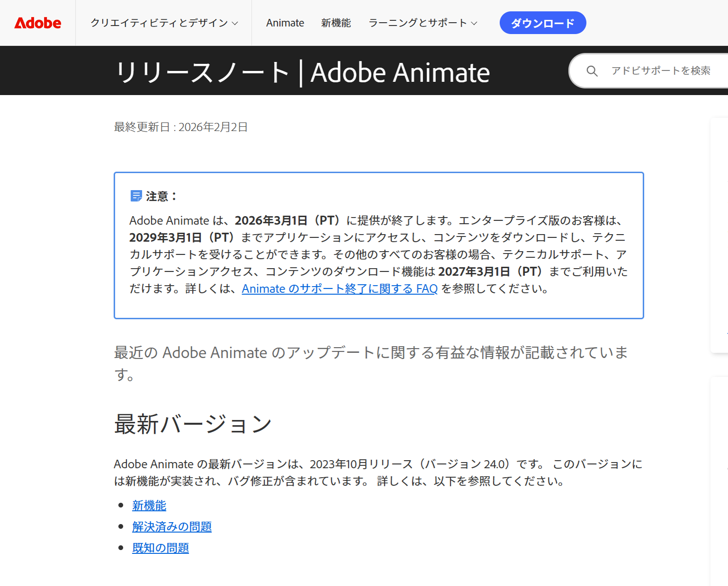The image size is (728, 586).
Task: Focus the アドビサポートを検索 search field
Action: (x=660, y=71)
